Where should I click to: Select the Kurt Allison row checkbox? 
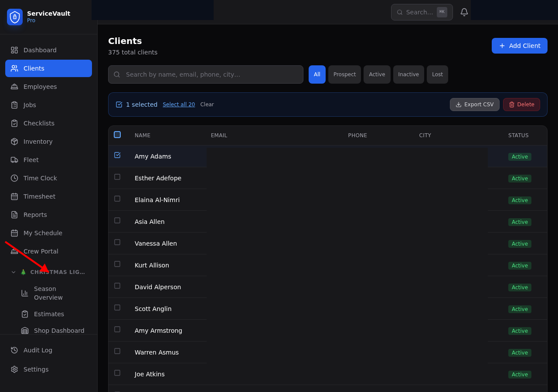pyautogui.click(x=117, y=264)
